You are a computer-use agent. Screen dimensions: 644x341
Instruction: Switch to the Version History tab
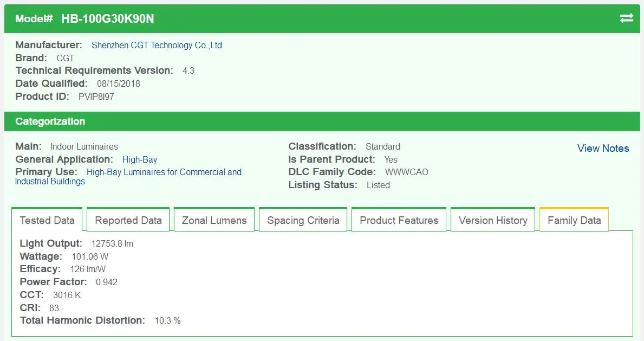coord(492,220)
